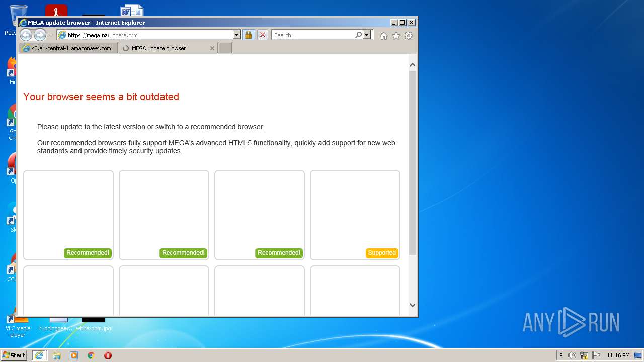View the security report lock icon
The image size is (644, 362).
click(x=248, y=35)
